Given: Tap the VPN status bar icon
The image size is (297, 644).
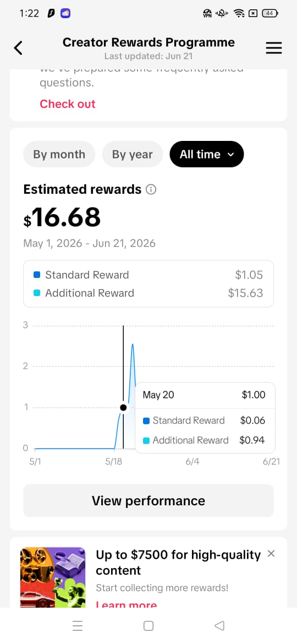Looking at the screenshot, I should pos(207,14).
